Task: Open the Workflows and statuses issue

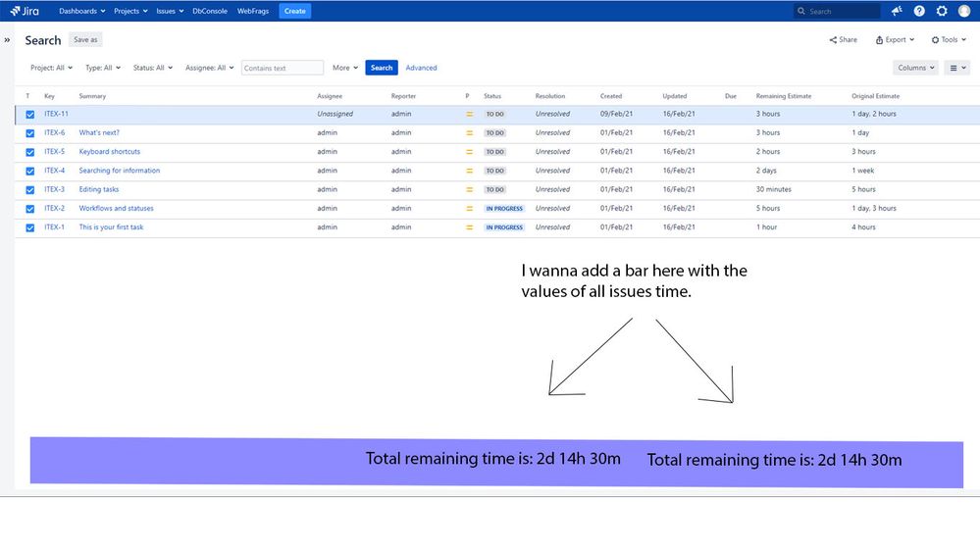Action: coord(117,208)
